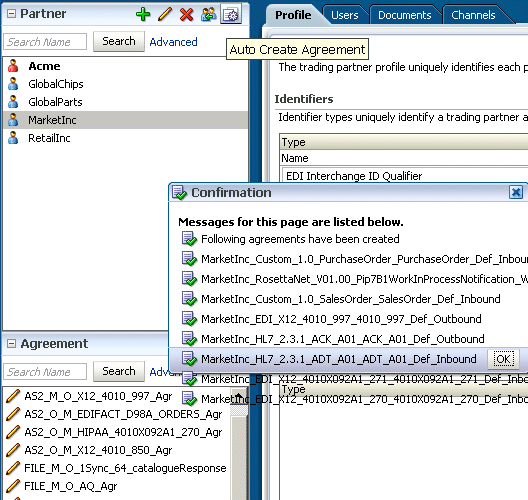
Task: Select the Acme host partner icon
Action: [x=13, y=66]
